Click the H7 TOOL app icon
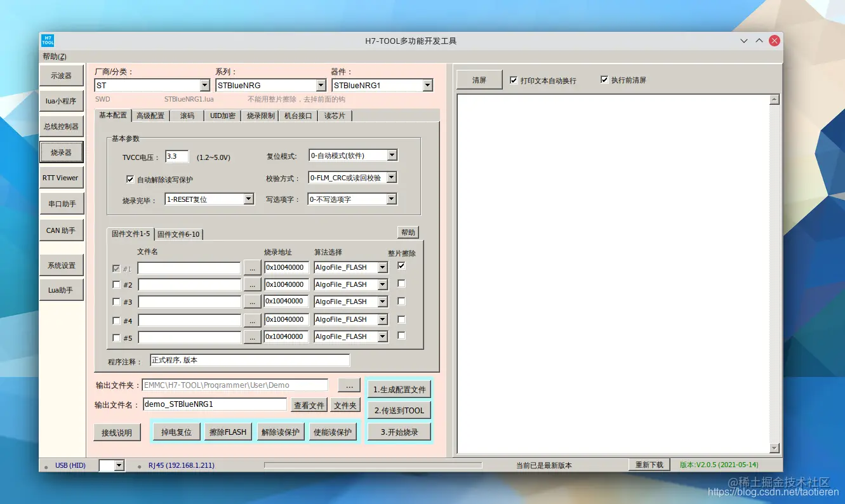This screenshot has height=504, width=845. click(x=48, y=41)
